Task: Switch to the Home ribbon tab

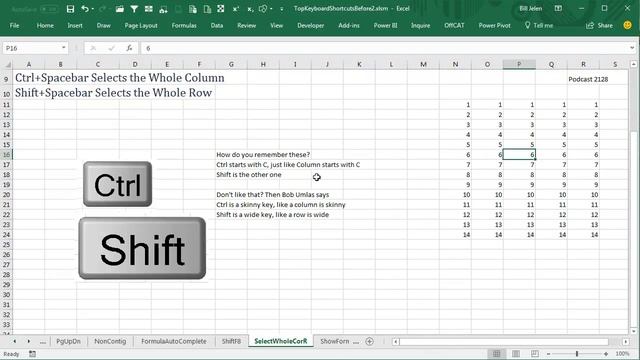Action: 45,25
